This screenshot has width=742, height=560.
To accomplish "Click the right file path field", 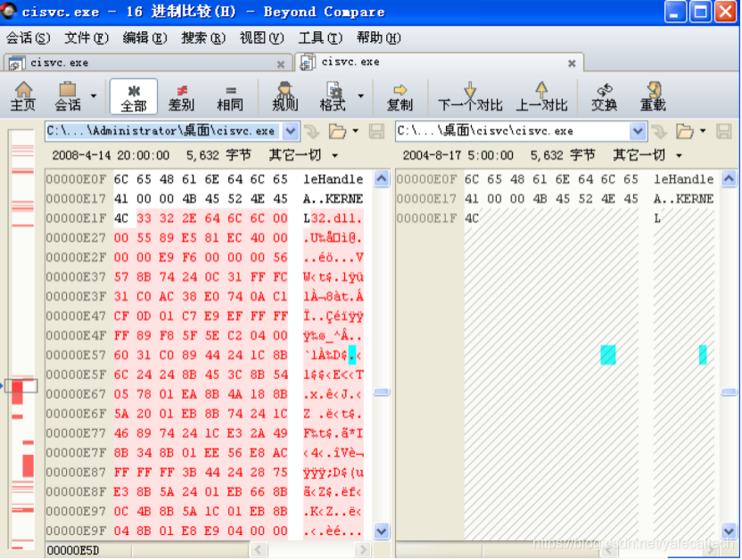I will (513, 131).
